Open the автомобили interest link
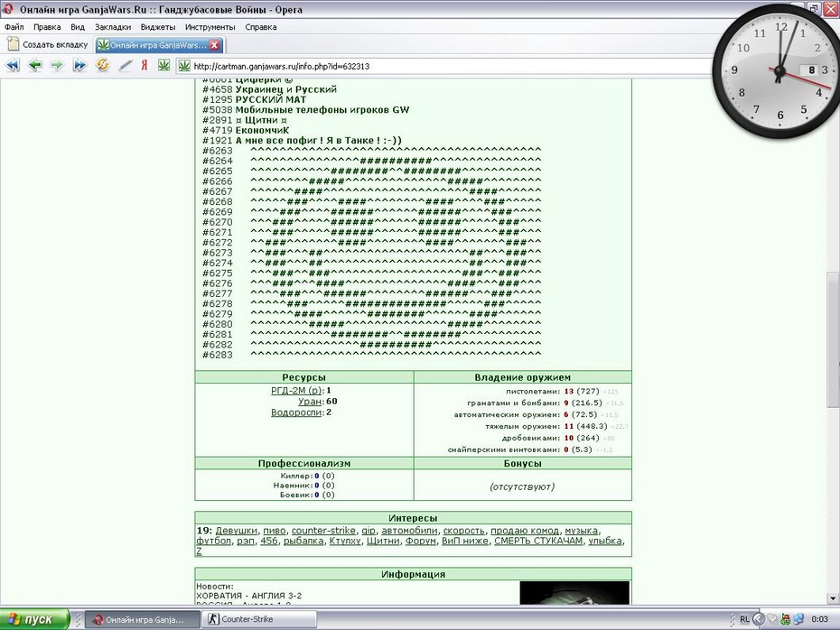This screenshot has width=840, height=630. (409, 531)
